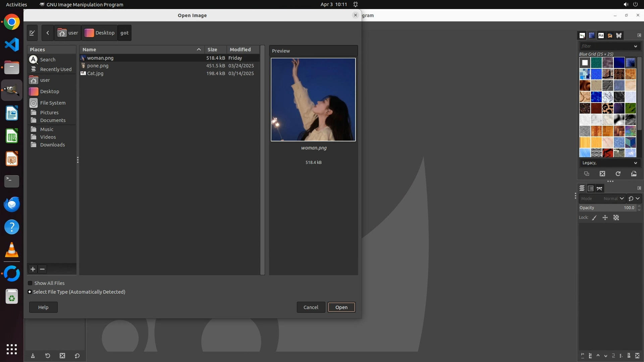Add bookmark with plus icon

[33, 269]
